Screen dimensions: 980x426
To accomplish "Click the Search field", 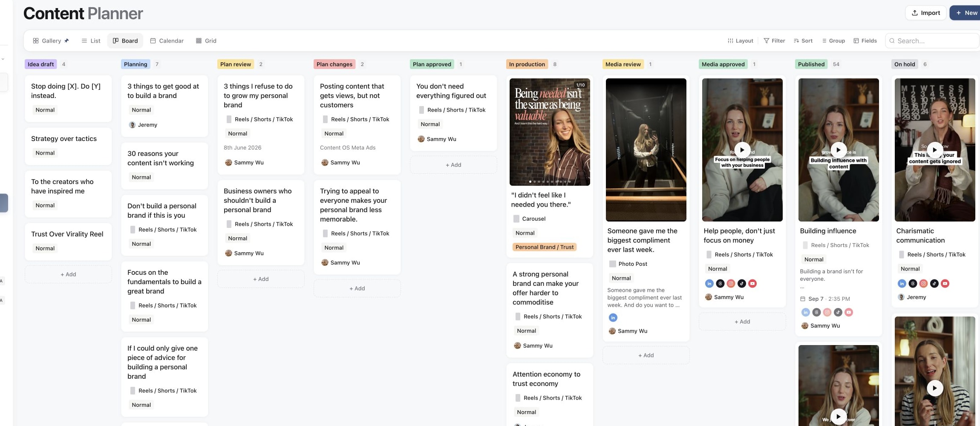I will click(932, 41).
